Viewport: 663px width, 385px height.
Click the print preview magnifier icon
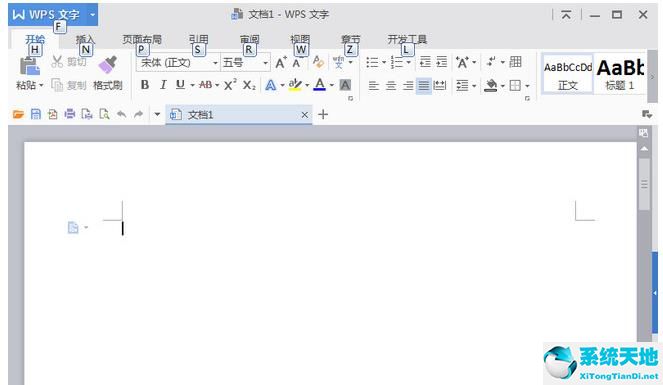(x=104, y=114)
